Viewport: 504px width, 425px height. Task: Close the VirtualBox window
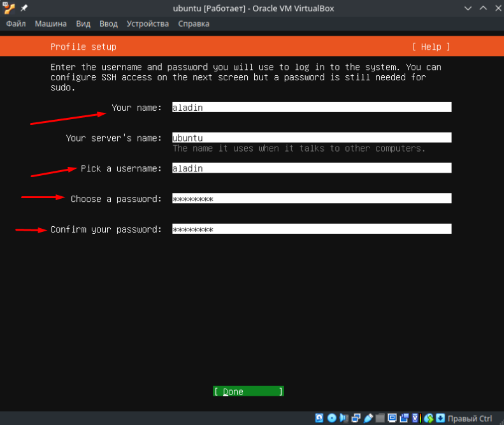tap(498, 8)
